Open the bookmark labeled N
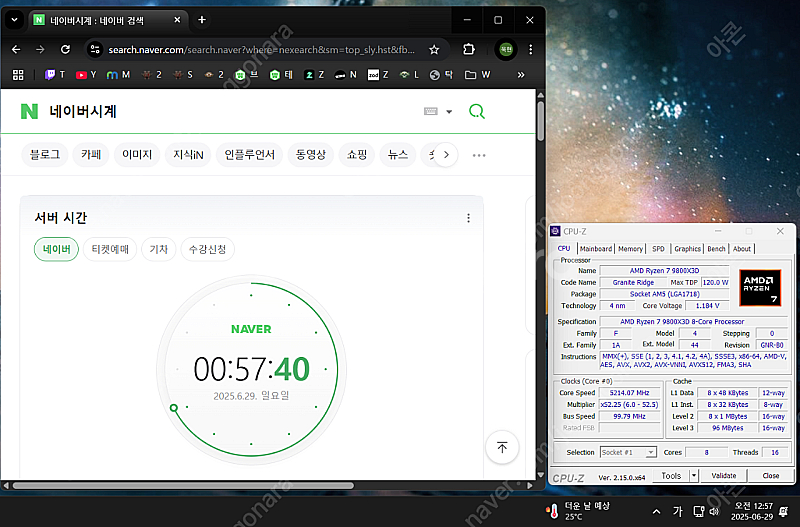 [345, 75]
